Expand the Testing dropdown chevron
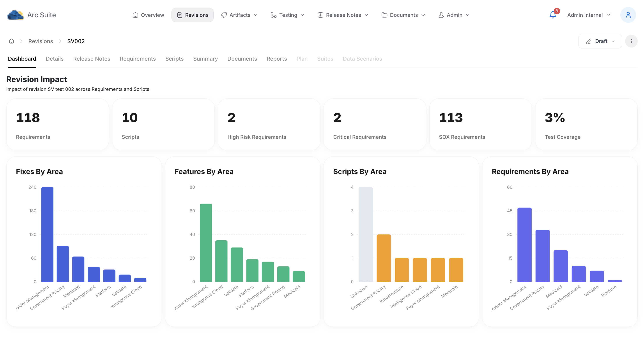 point(302,15)
